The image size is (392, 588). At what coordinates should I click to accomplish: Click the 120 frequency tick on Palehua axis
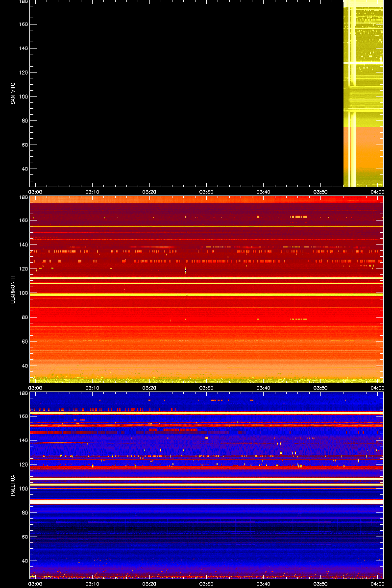(x=23, y=465)
